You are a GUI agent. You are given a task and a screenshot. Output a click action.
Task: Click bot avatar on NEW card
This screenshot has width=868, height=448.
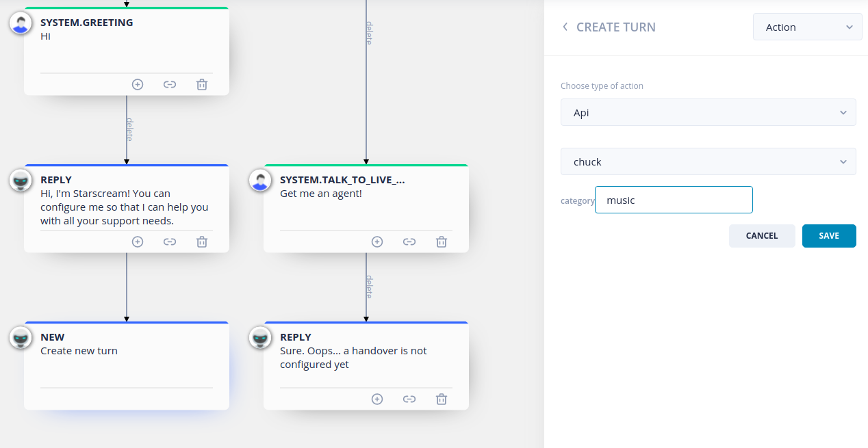point(21,338)
